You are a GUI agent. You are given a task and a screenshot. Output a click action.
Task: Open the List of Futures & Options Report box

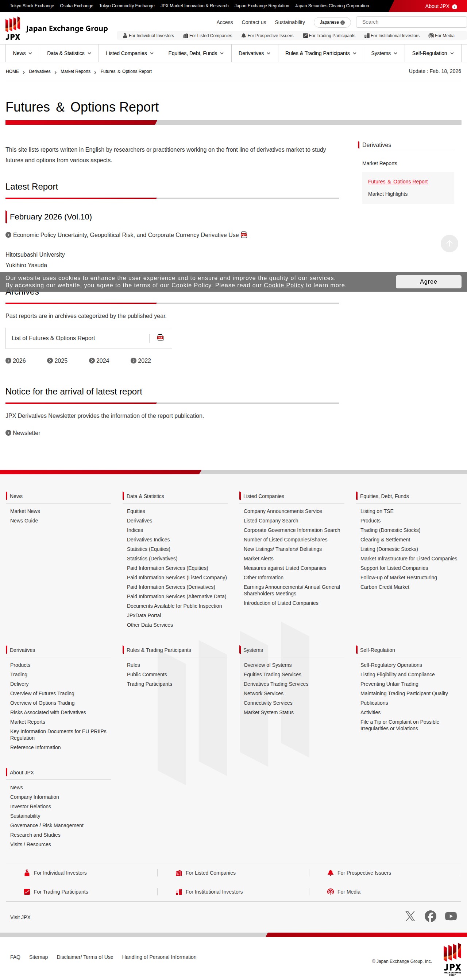(89, 338)
